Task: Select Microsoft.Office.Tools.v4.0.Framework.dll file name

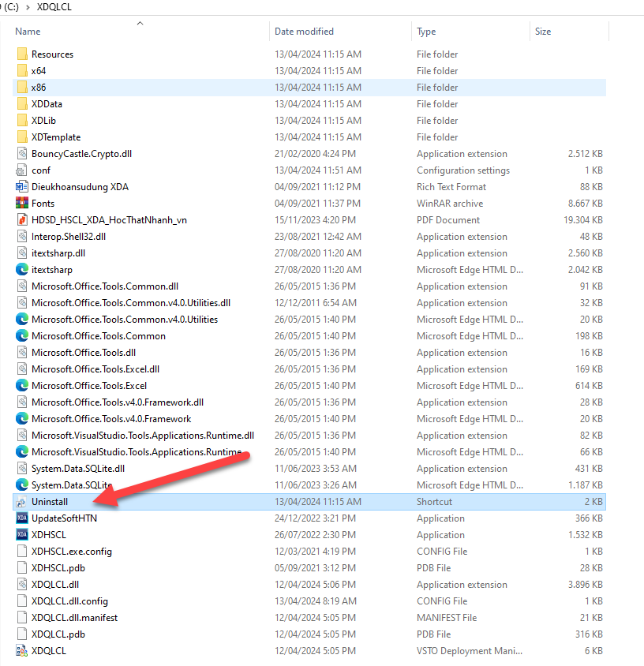Action: 118,402
